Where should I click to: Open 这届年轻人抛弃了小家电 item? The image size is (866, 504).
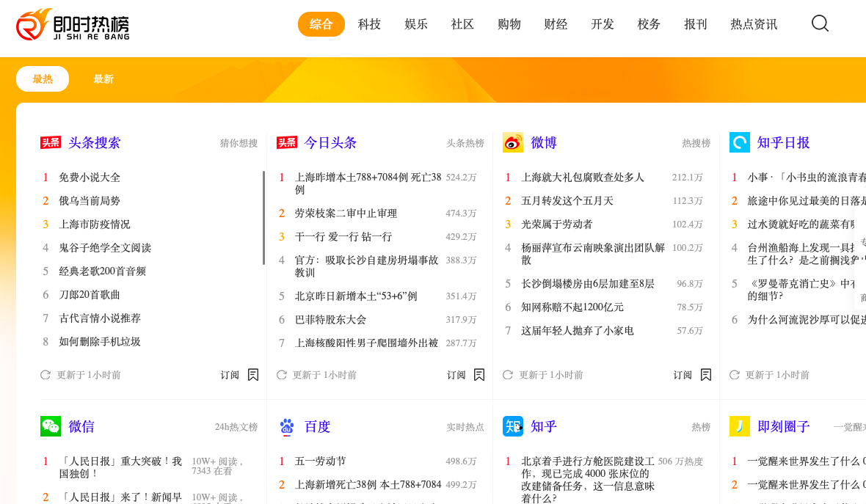point(577,331)
